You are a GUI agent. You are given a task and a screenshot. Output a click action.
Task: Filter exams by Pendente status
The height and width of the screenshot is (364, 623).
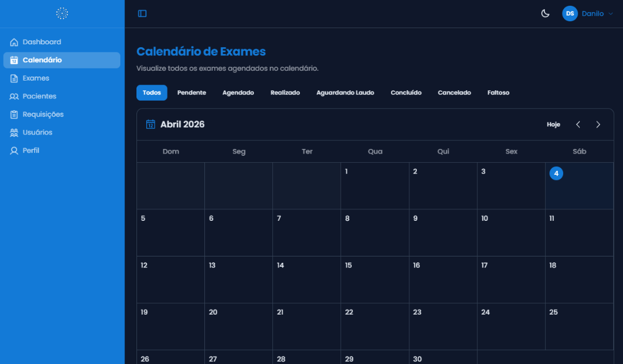192,93
